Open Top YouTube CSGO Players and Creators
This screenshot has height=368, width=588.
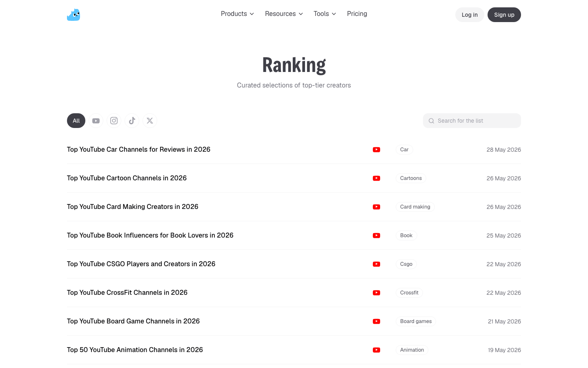(x=141, y=264)
